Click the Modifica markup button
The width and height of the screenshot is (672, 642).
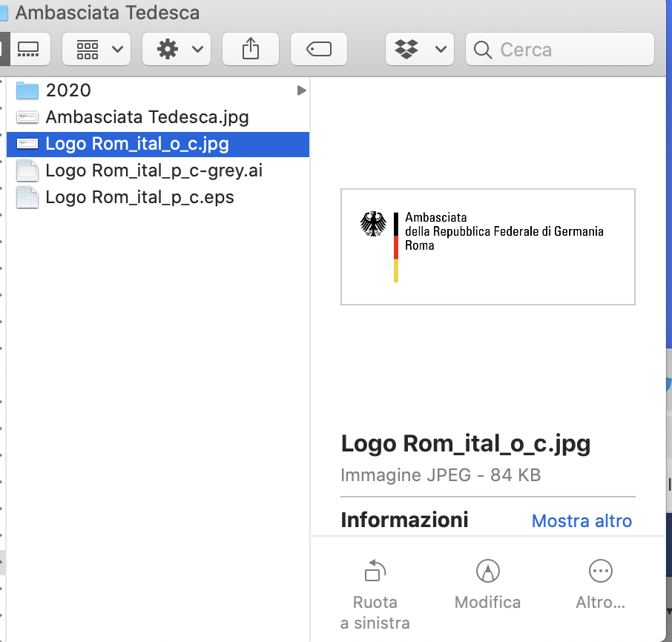coord(488,584)
